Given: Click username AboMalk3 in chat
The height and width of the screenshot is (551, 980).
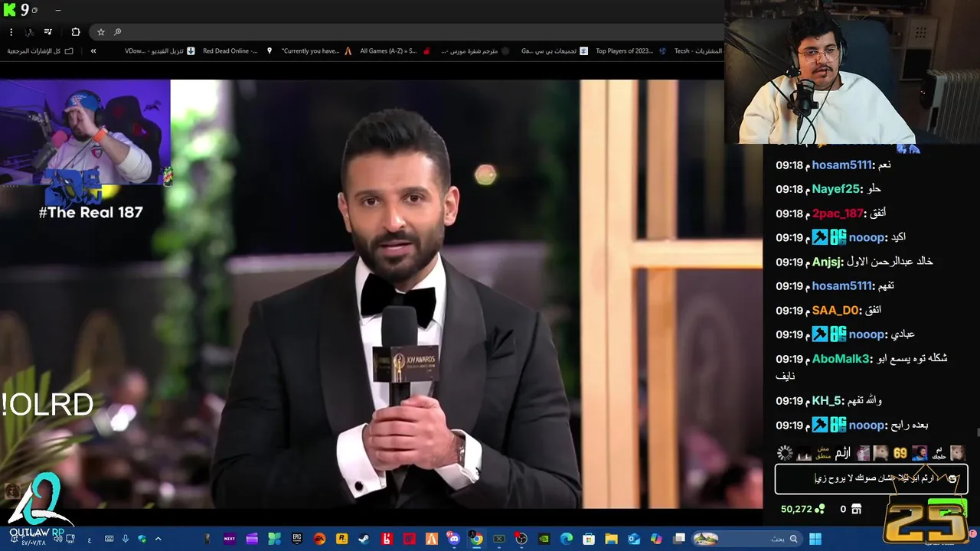Looking at the screenshot, I should coord(841,359).
